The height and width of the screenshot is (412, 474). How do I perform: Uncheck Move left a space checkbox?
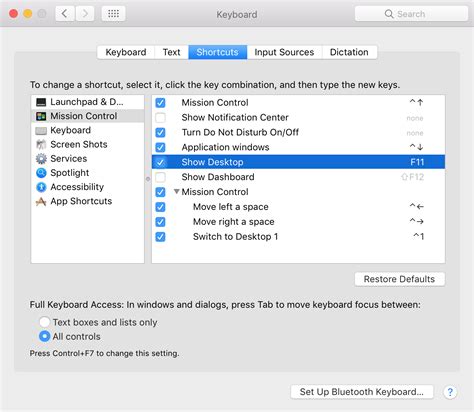click(160, 207)
